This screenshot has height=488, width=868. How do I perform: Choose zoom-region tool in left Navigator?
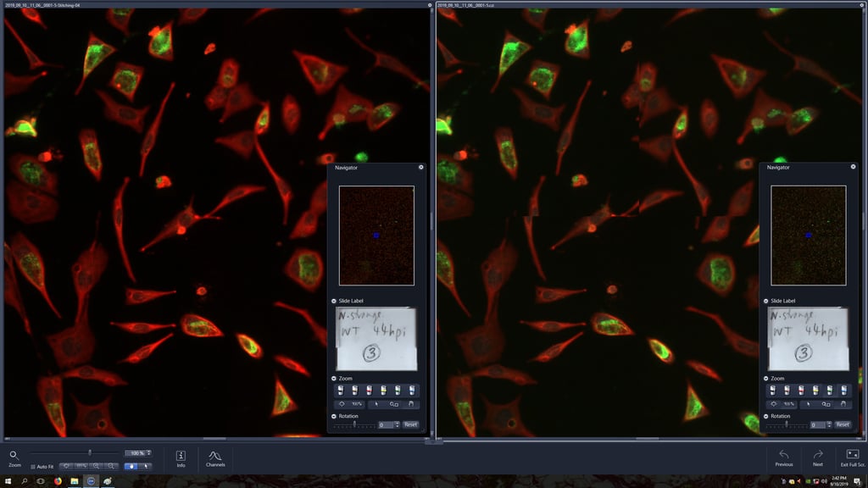[x=394, y=404]
